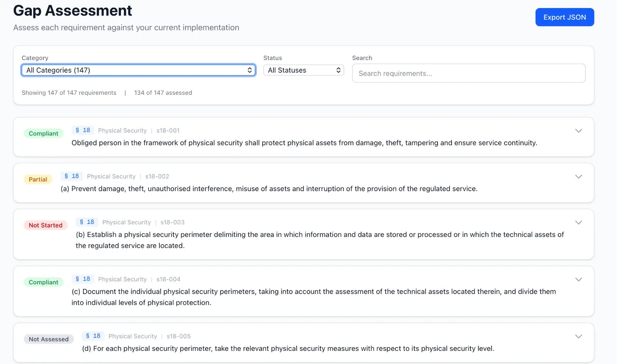Click the § 18 tag on s18-005
The height and width of the screenshot is (364, 617).
pyautogui.click(x=93, y=336)
